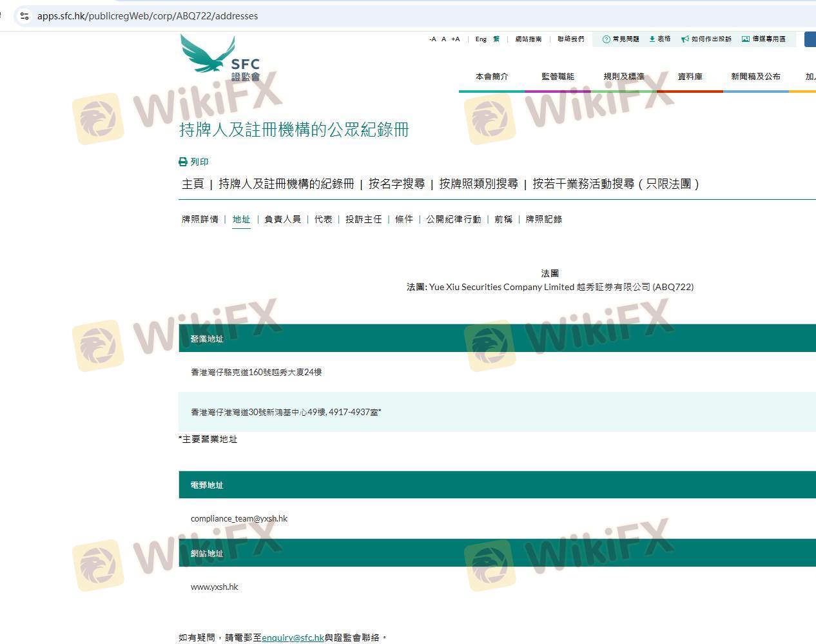Click compliance_team@yxsh.hk email text
The width and height of the screenshot is (816, 644).
(x=239, y=518)
